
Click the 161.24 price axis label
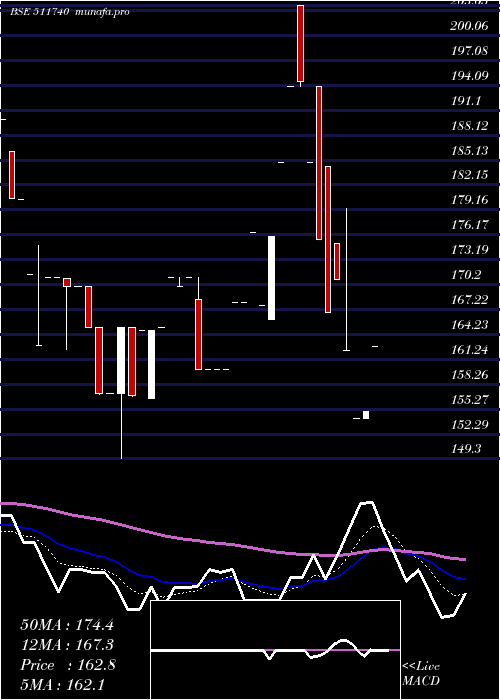click(x=469, y=350)
